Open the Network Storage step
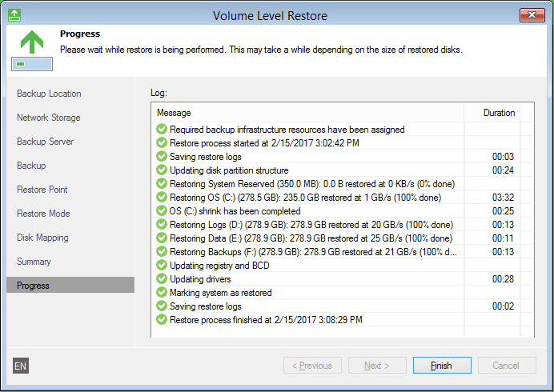 click(48, 118)
